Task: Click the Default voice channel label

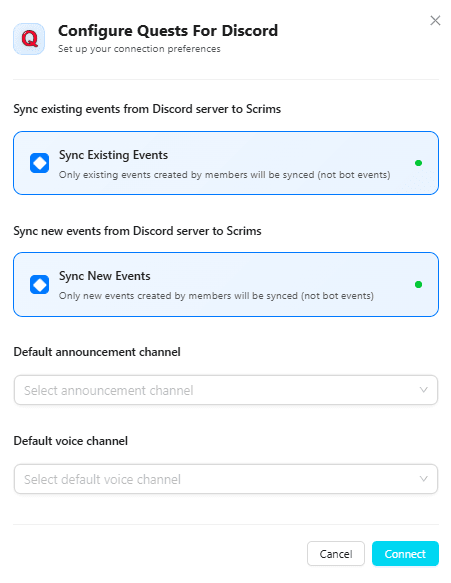Action: [x=71, y=441]
